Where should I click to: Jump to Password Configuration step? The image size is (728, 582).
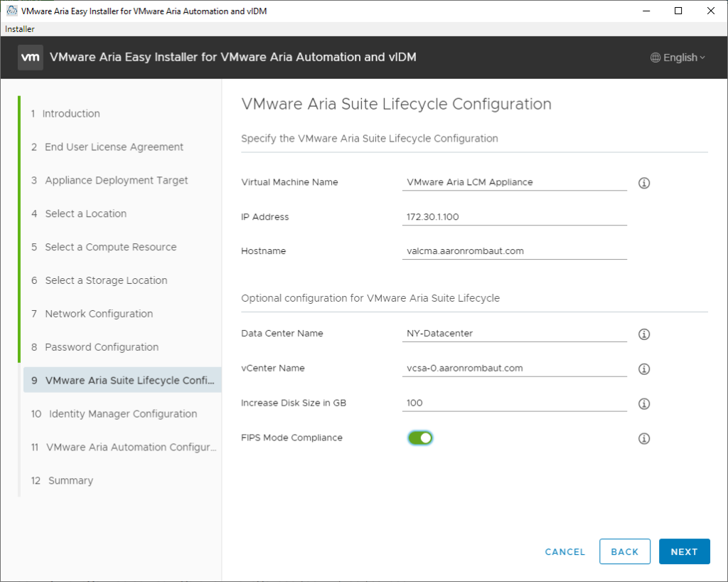click(x=102, y=347)
